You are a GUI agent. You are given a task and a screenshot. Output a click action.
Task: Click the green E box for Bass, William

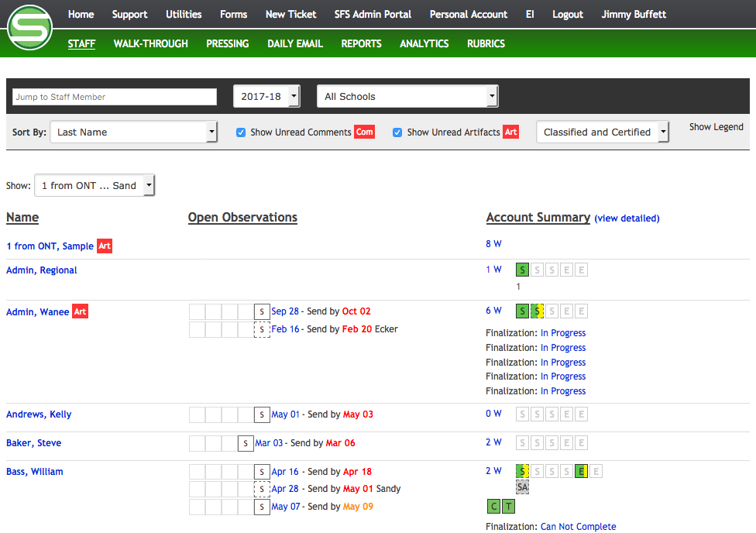point(581,471)
